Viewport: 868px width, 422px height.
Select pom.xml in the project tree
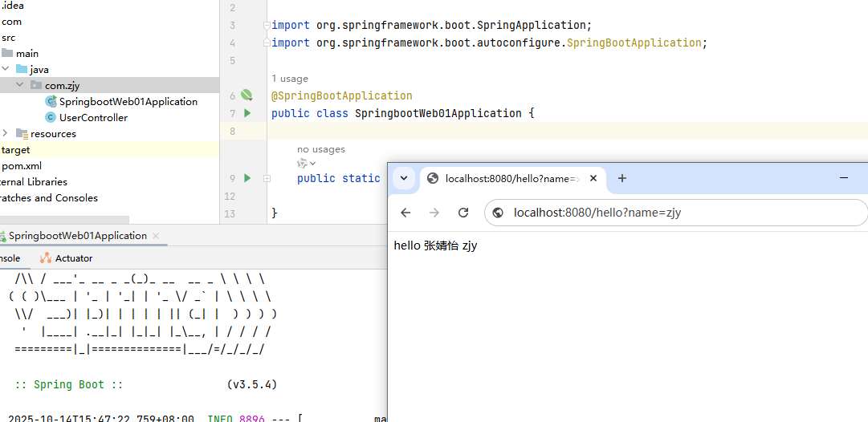tap(22, 166)
